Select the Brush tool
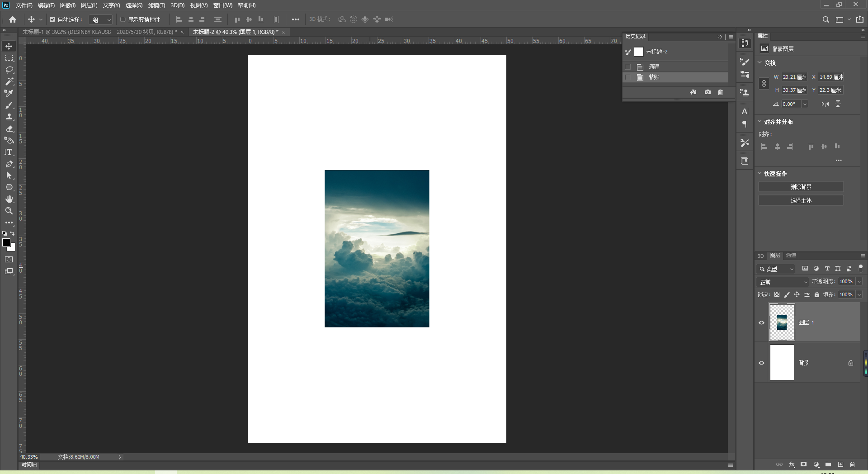 [9, 105]
